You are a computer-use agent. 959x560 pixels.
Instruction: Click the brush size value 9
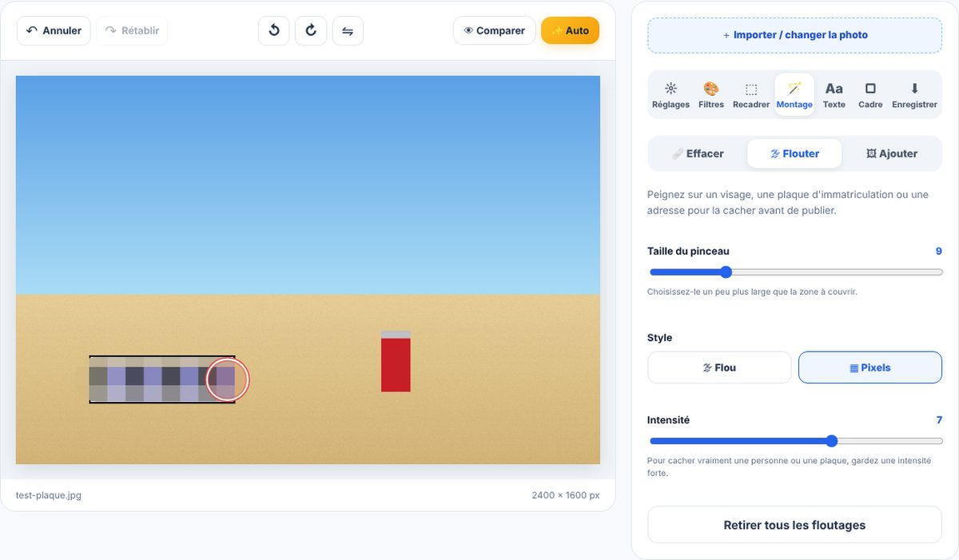pyautogui.click(x=939, y=251)
